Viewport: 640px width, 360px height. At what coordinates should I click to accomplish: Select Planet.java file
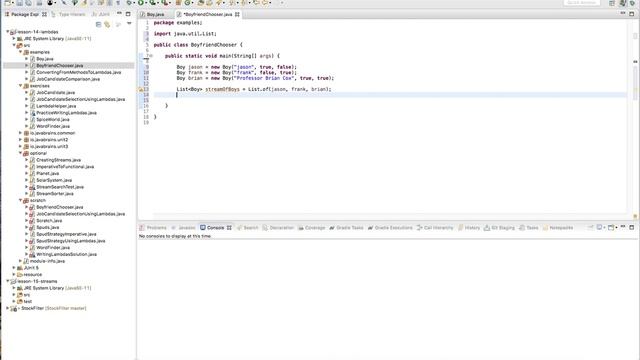pyautogui.click(x=47, y=173)
